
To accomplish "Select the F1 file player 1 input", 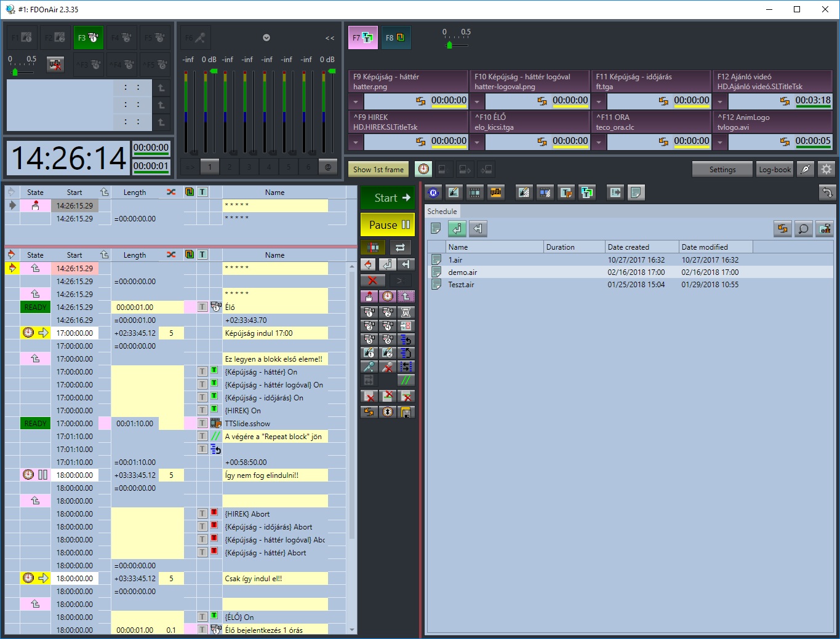I will tap(22, 38).
